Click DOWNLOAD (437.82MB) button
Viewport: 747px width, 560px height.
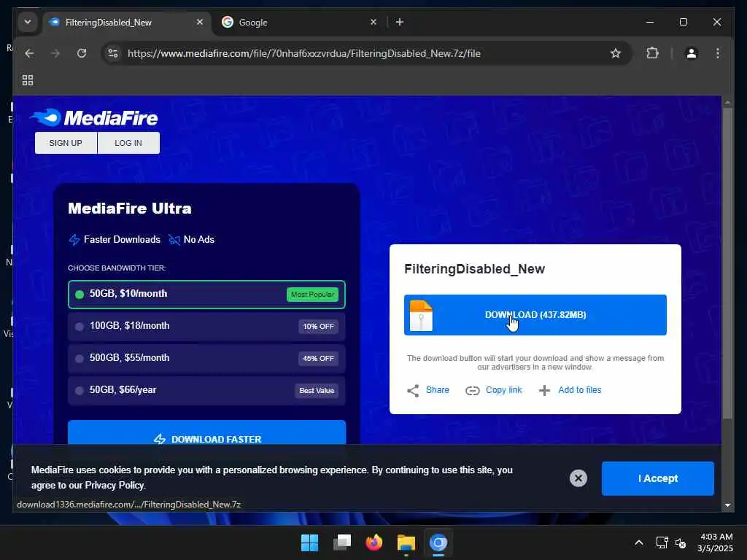pyautogui.click(x=535, y=315)
